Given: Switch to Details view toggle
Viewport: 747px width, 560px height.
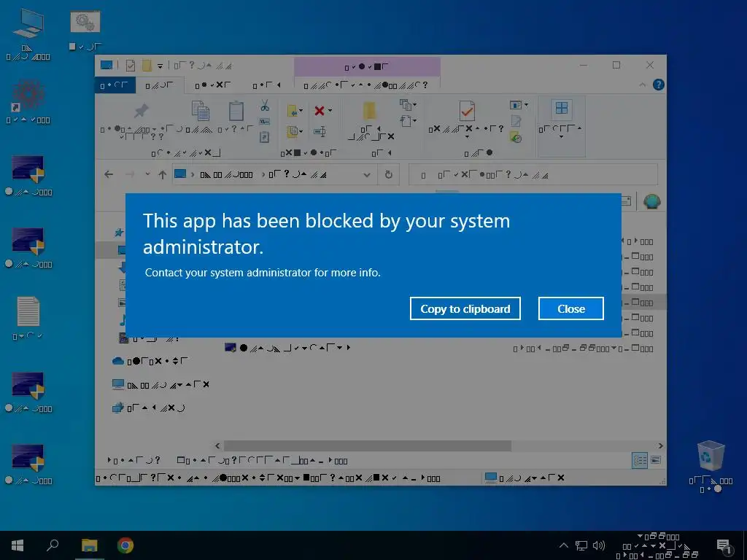Looking at the screenshot, I should pyautogui.click(x=640, y=460).
